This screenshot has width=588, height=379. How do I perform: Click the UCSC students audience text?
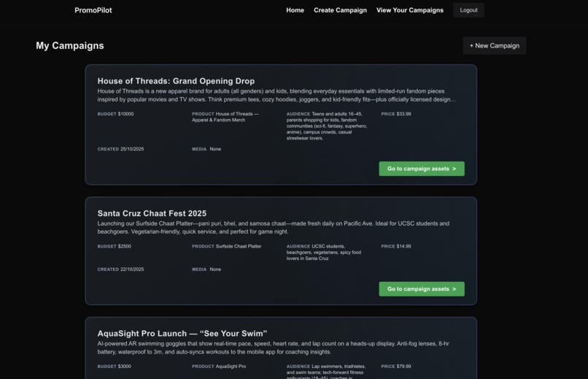pyautogui.click(x=324, y=252)
